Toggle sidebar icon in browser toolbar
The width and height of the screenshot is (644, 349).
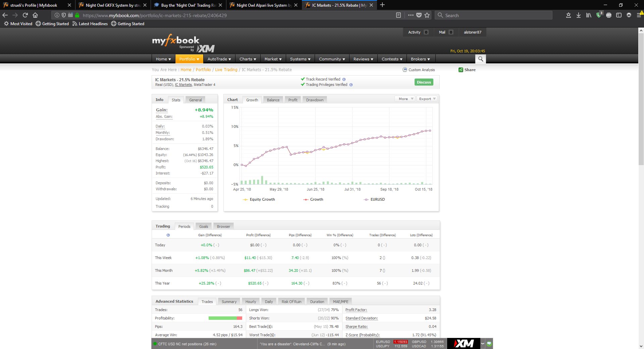(x=619, y=15)
